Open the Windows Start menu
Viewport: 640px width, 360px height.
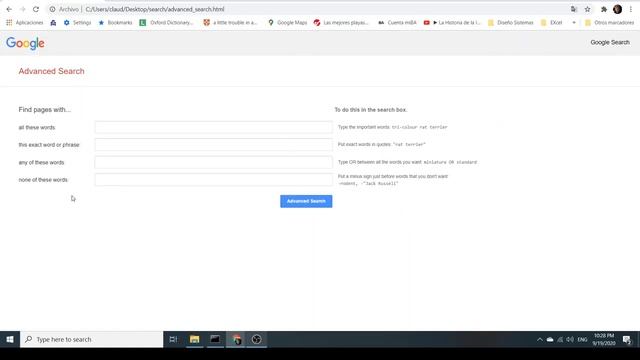pos(10,339)
